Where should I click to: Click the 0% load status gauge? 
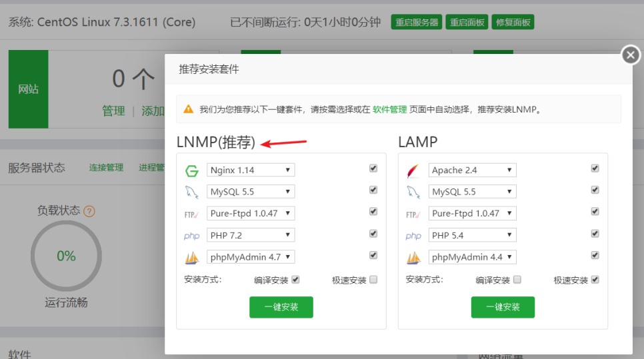point(66,256)
